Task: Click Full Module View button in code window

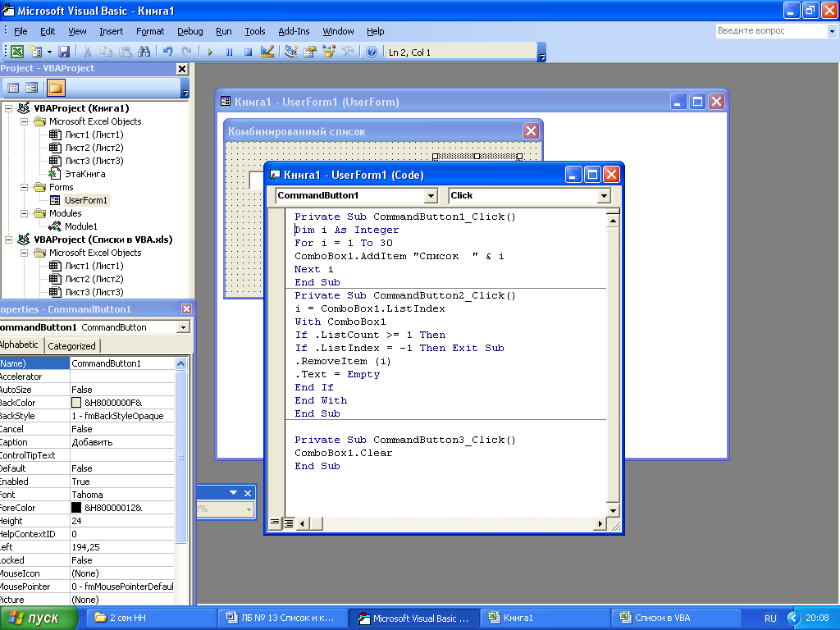Action: pos(288,523)
